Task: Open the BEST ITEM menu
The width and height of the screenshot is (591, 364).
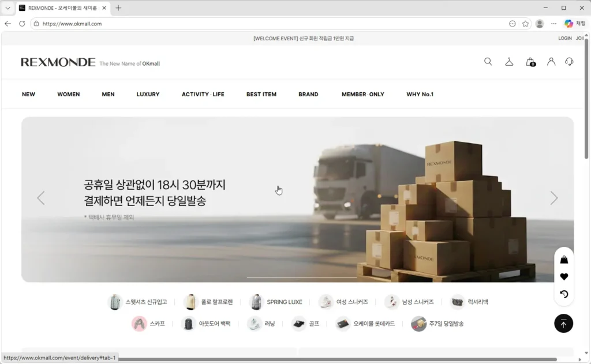Action: (261, 94)
